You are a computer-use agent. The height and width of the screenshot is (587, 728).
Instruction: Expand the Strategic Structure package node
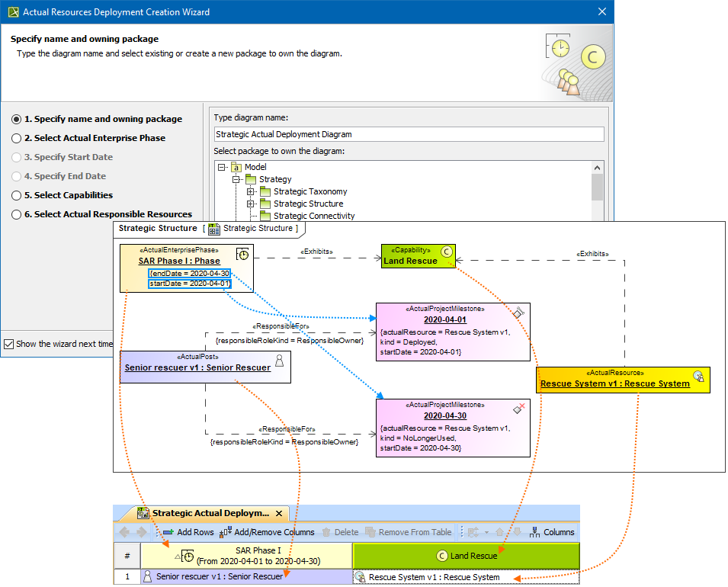[x=250, y=204]
